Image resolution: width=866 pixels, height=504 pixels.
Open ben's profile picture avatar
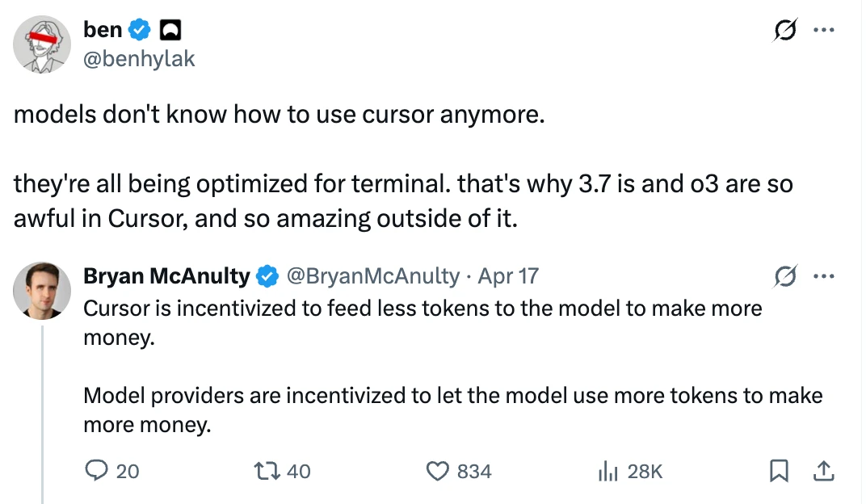tap(42, 44)
